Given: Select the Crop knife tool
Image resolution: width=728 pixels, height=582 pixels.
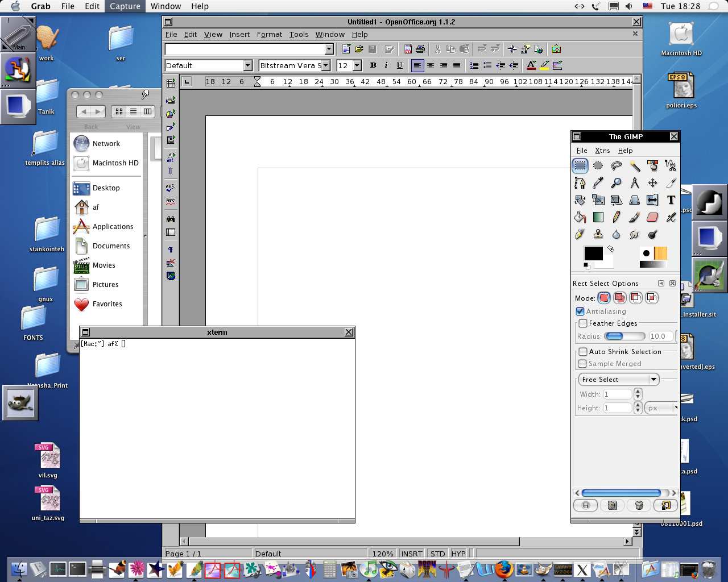Looking at the screenshot, I should (671, 183).
